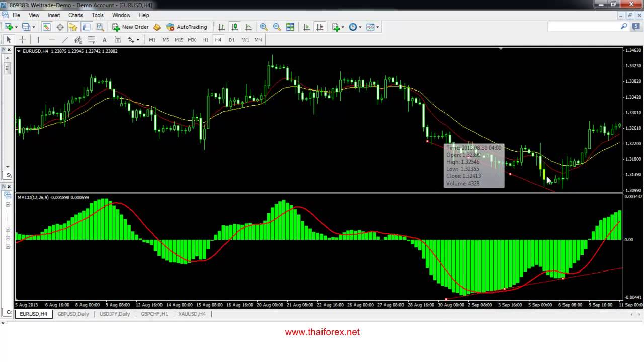Open the Profiles dropdown arrow
Screen dimensions: 644x362
pyautogui.click(x=33, y=27)
